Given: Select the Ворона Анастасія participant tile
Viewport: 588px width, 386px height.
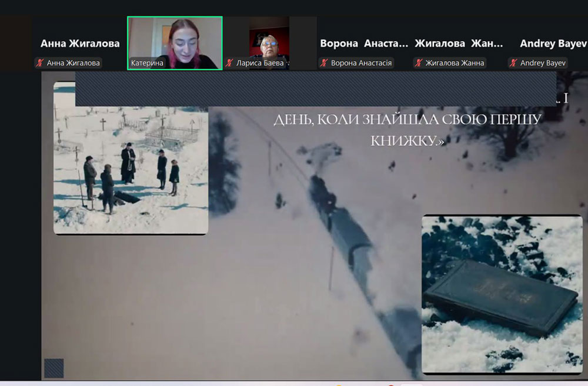Looking at the screenshot, I should [x=364, y=43].
